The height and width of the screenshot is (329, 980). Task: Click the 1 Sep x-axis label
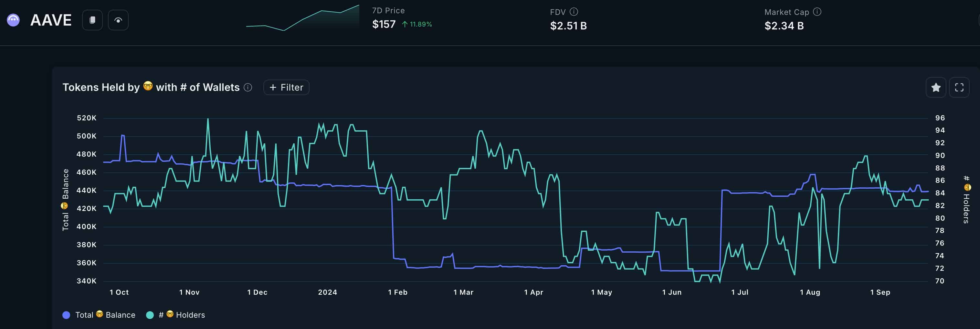(880, 292)
